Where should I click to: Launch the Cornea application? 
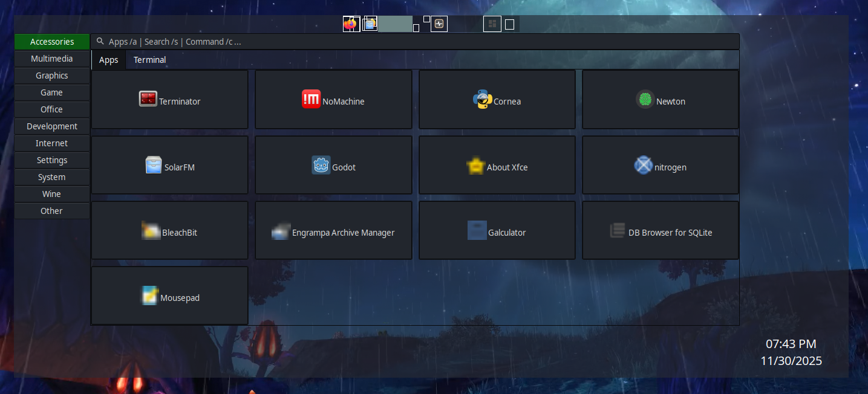point(497,99)
